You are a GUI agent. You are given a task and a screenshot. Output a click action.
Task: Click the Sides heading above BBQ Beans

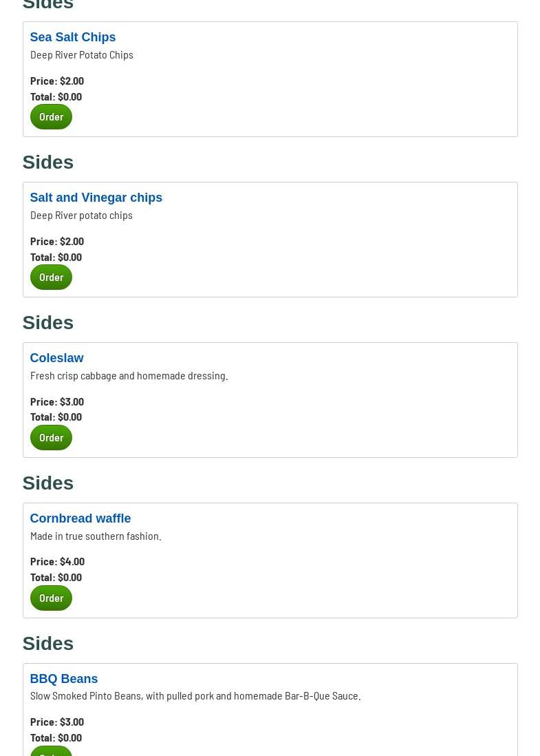(x=47, y=643)
